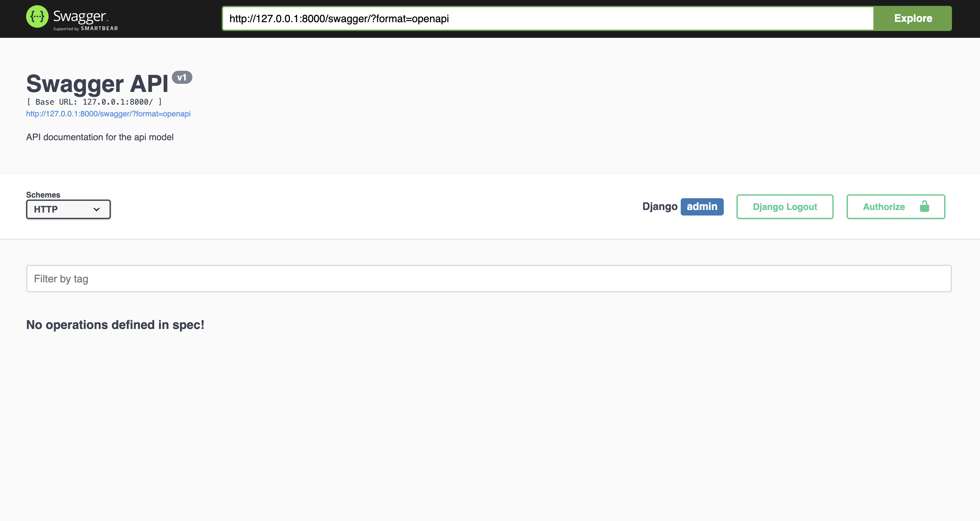Open the swagger openapi format link

pos(108,114)
